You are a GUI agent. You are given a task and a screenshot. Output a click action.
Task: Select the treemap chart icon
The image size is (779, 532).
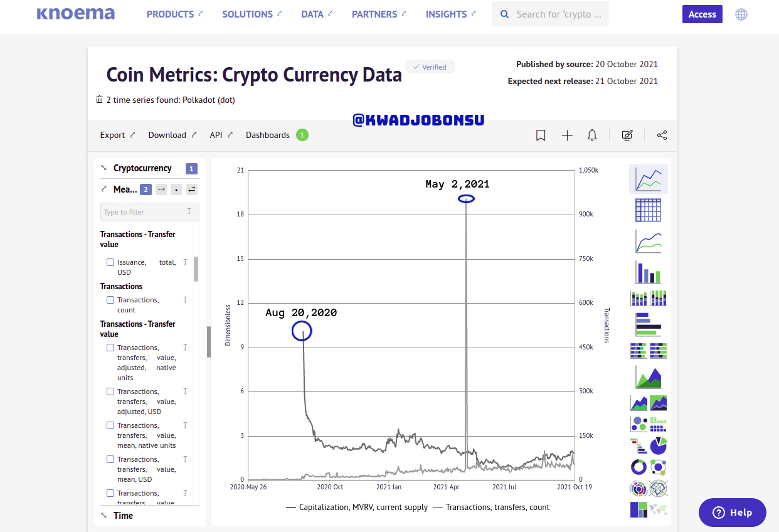pyautogui.click(x=639, y=509)
